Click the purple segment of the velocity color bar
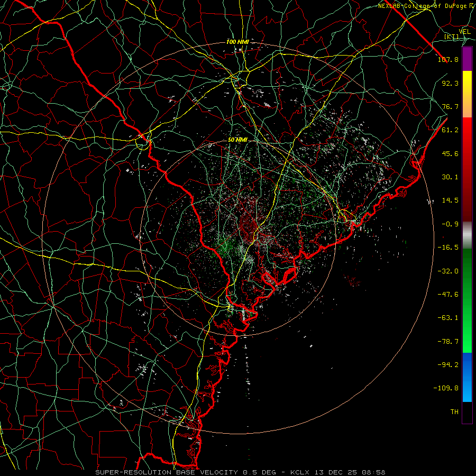This screenshot has height=476, width=476. 467,59
